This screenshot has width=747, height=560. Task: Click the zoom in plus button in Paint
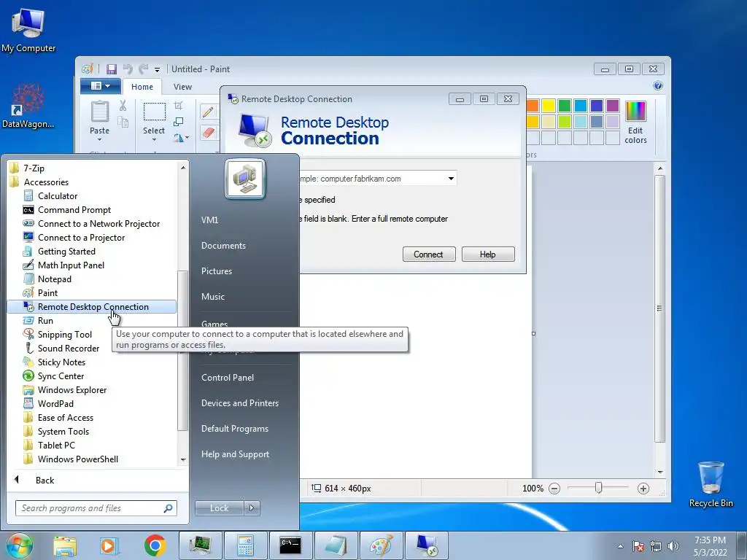643,489
